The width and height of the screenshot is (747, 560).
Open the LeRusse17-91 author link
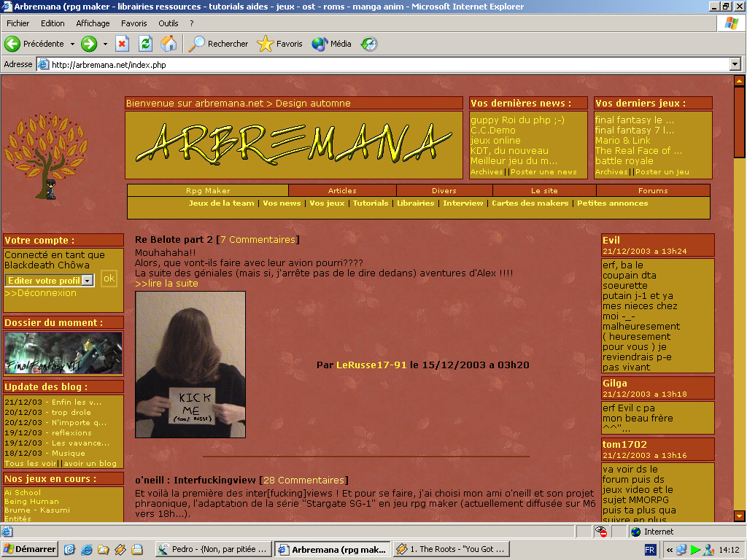tap(371, 365)
